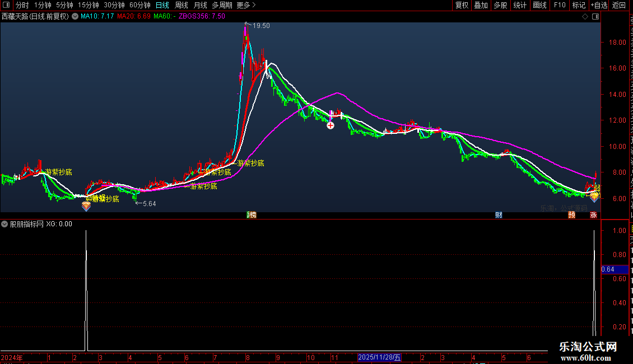This screenshot has height=364, width=633.
Task: Add stock with +自选 button
Action: pos(599,5)
